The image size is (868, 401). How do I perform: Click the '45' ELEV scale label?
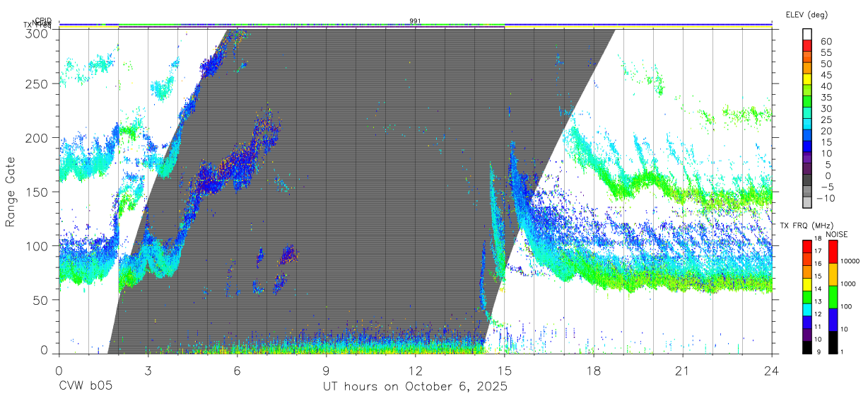826,75
